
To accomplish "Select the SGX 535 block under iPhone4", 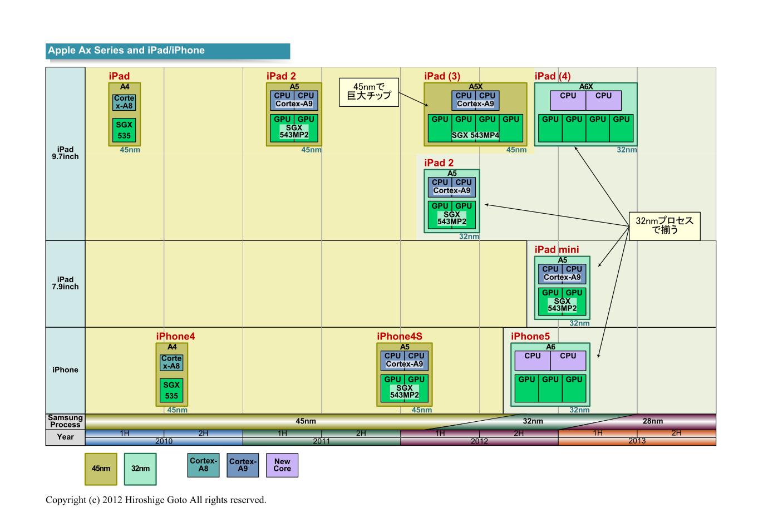I will point(171,391).
